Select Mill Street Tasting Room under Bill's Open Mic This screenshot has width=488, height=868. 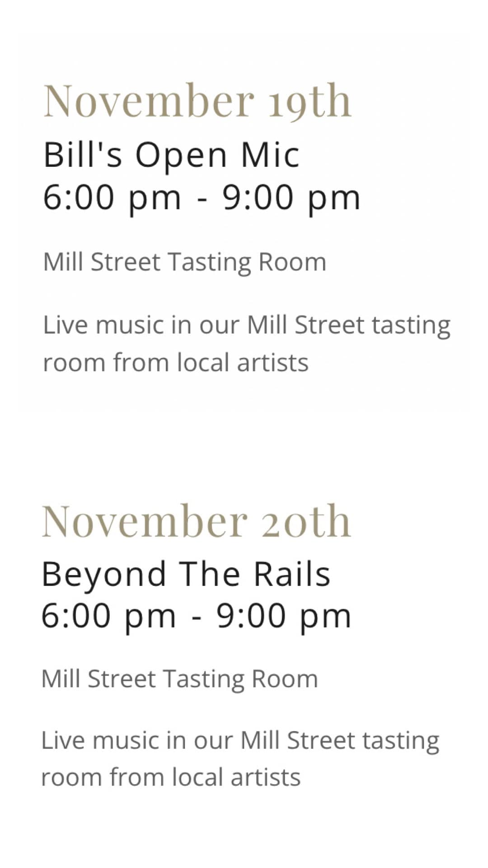[x=184, y=262]
